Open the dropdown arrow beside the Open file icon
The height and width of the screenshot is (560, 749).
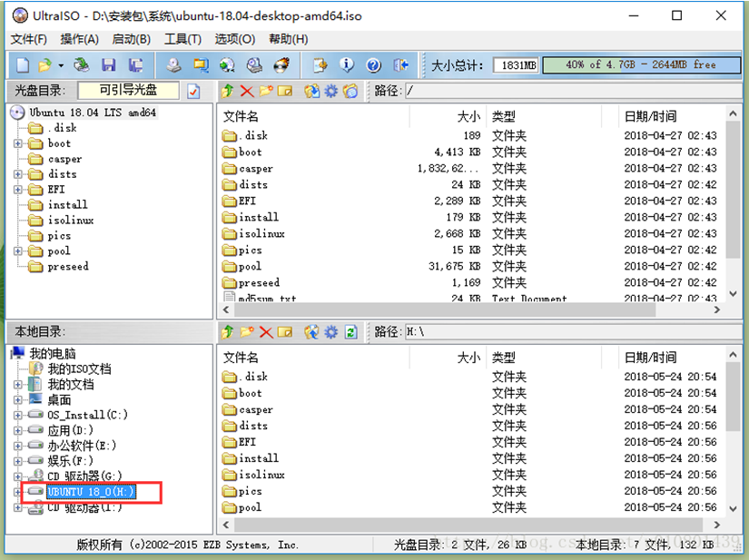pyautogui.click(x=61, y=65)
